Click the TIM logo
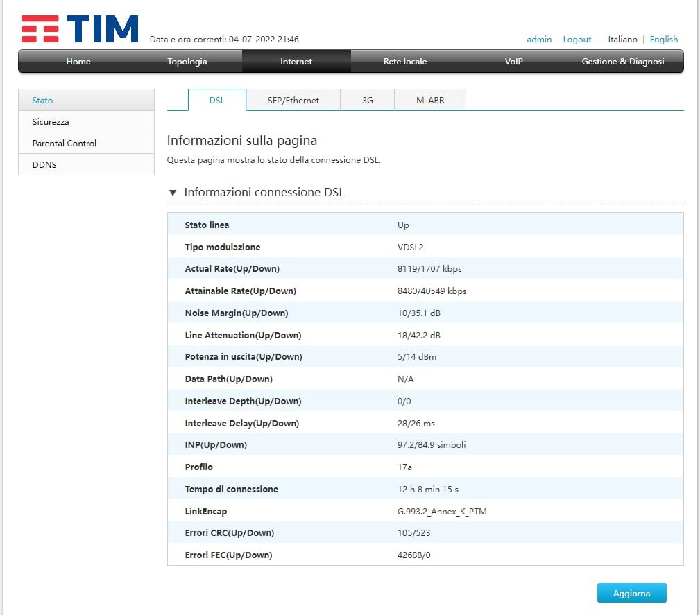 click(x=79, y=29)
